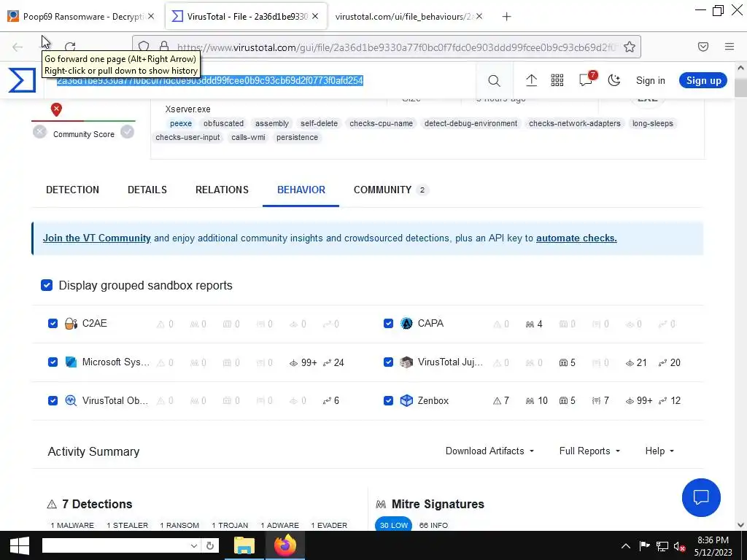This screenshot has width=747, height=560.
Task: Open the blue chat bubble button
Action: tap(701, 497)
